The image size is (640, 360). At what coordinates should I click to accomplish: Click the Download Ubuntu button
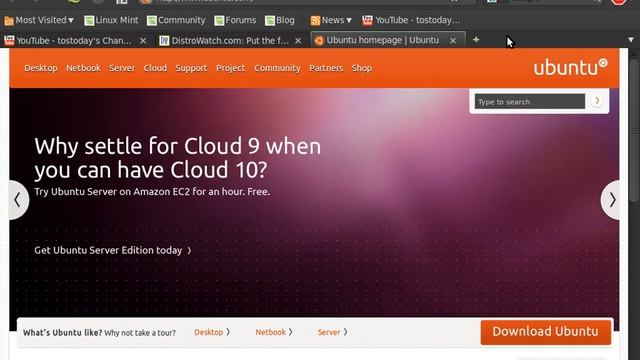click(x=546, y=331)
